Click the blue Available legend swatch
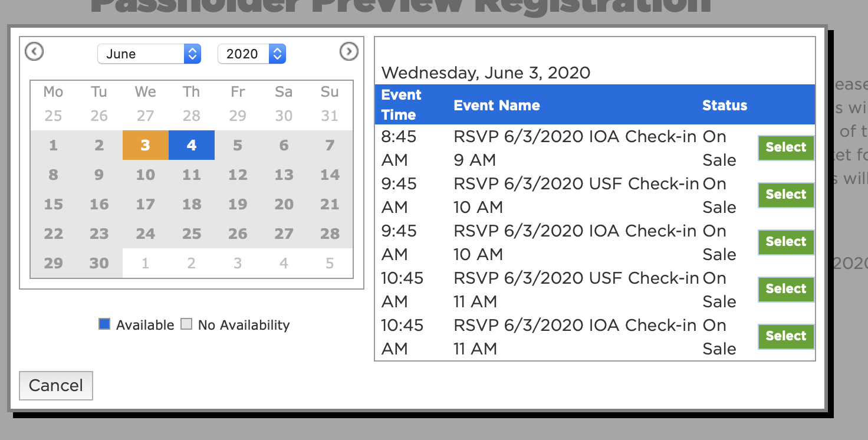Image resolution: width=868 pixels, height=440 pixels. pos(104,324)
